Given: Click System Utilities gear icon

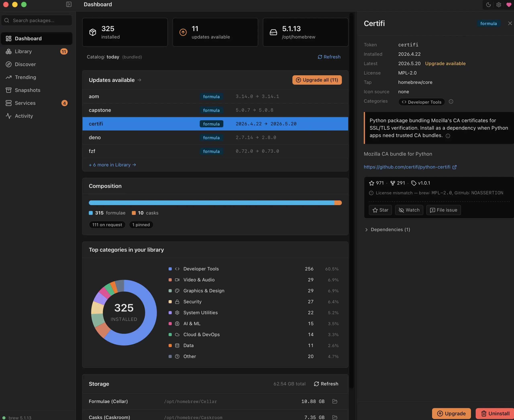Looking at the screenshot, I should click(177, 313).
